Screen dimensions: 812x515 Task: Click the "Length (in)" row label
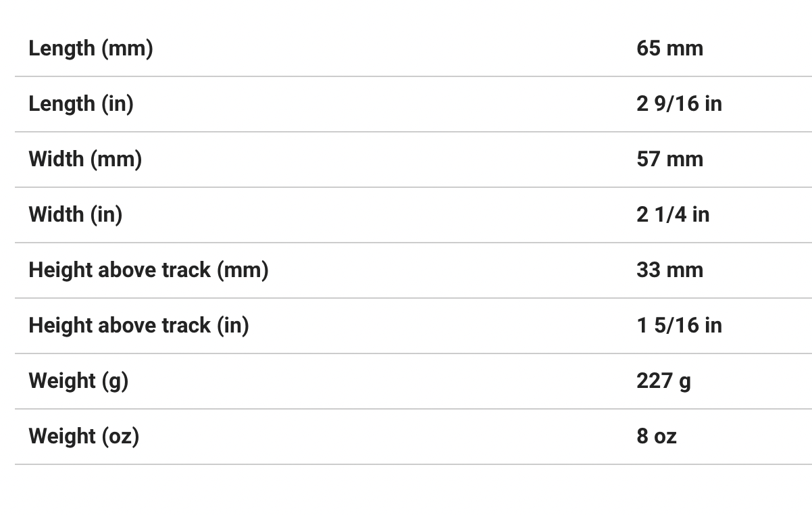(x=81, y=104)
